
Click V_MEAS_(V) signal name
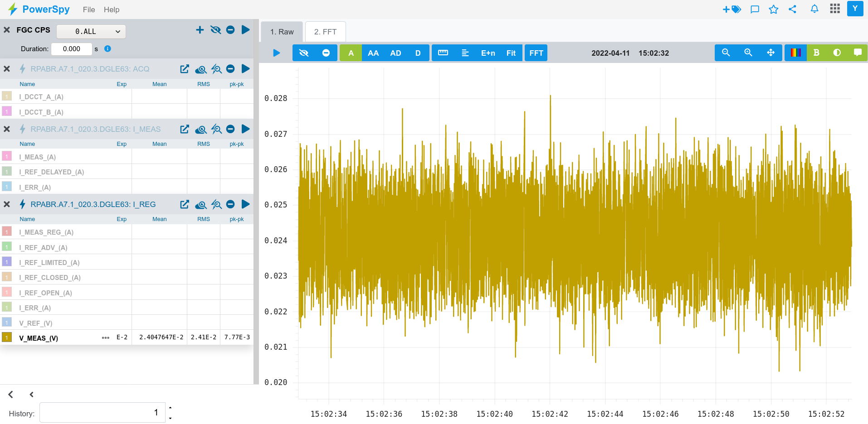pos(39,338)
